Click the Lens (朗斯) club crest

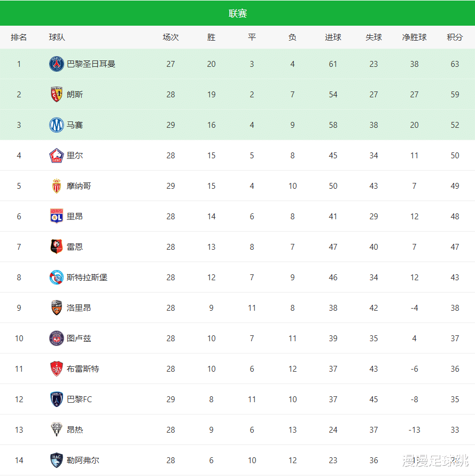coord(57,95)
